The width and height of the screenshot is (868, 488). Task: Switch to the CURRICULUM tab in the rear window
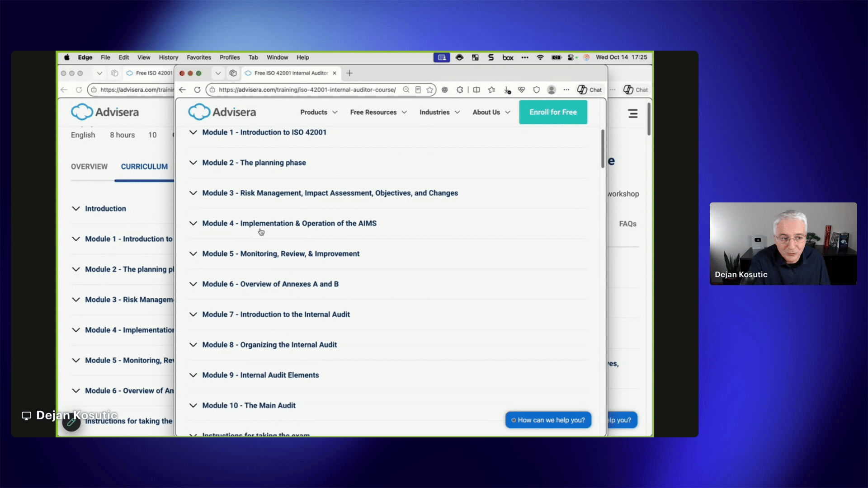point(144,167)
